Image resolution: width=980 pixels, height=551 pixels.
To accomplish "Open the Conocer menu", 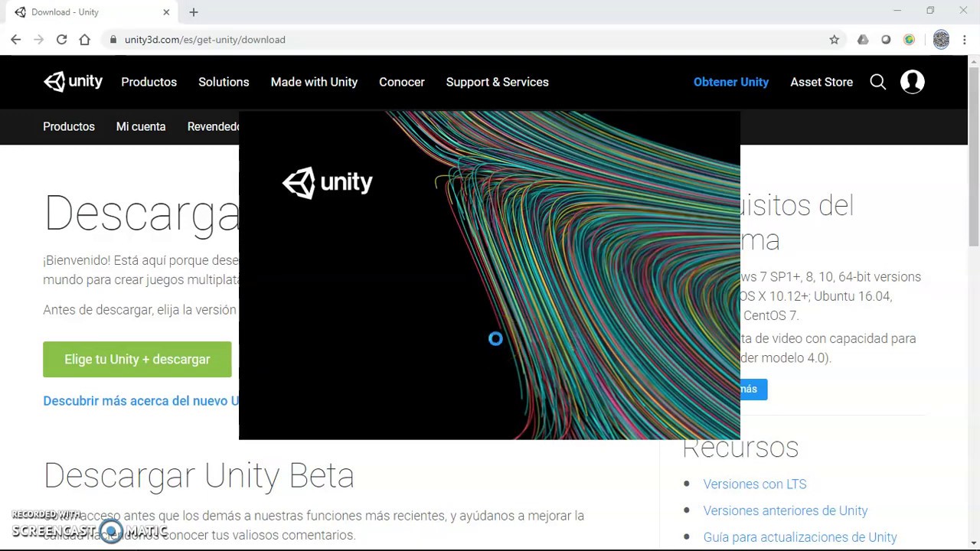I will pos(402,82).
